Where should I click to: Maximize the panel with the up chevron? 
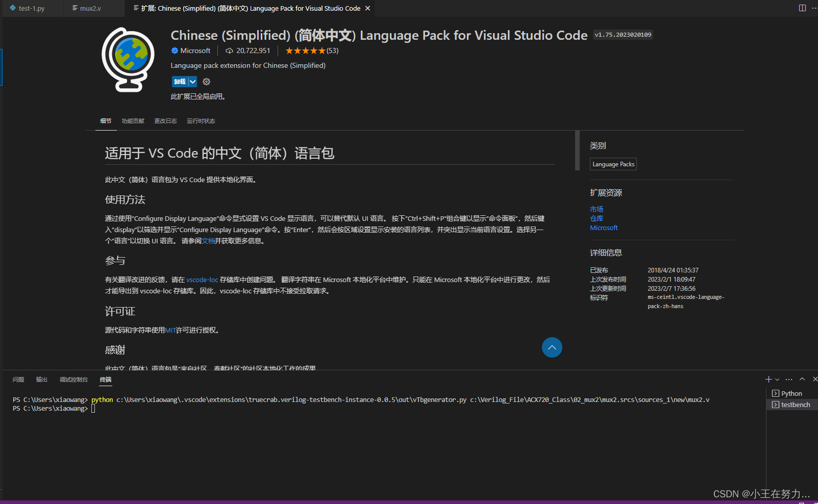point(802,379)
